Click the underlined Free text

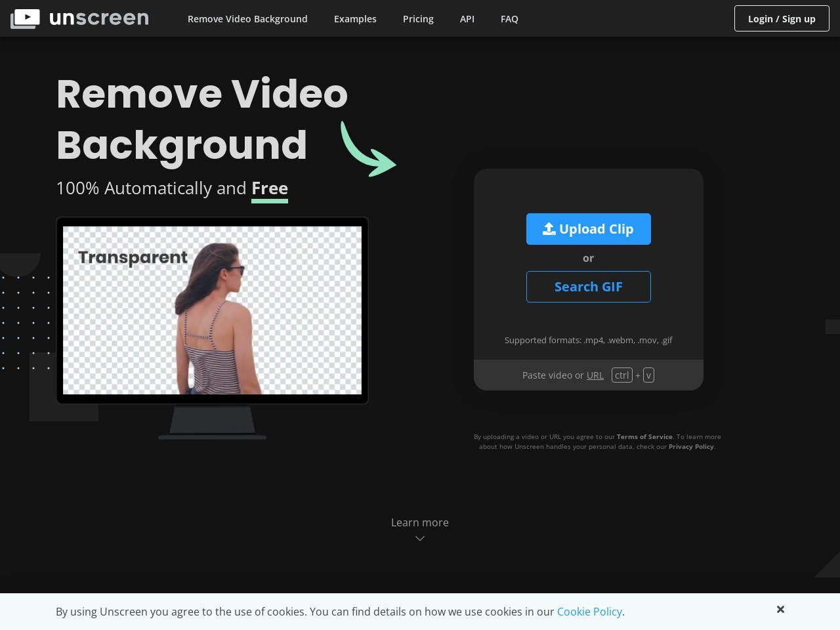tap(269, 188)
